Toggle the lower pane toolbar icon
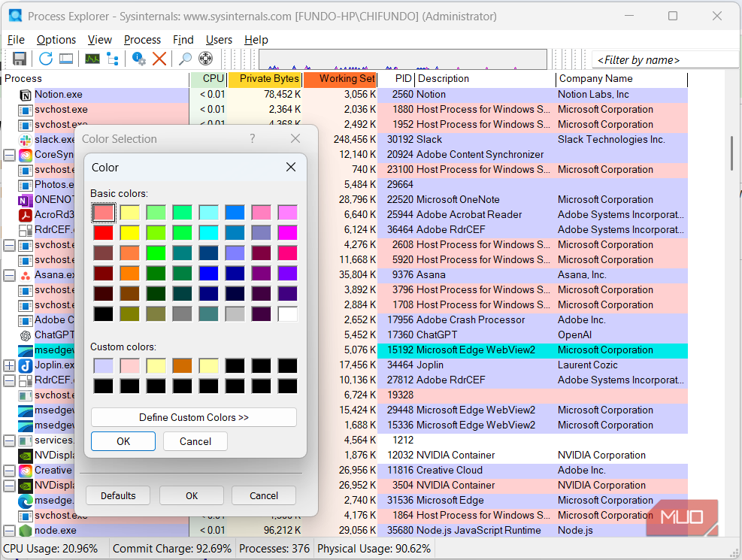Image resolution: width=742 pixels, height=560 pixels. [x=65, y=59]
